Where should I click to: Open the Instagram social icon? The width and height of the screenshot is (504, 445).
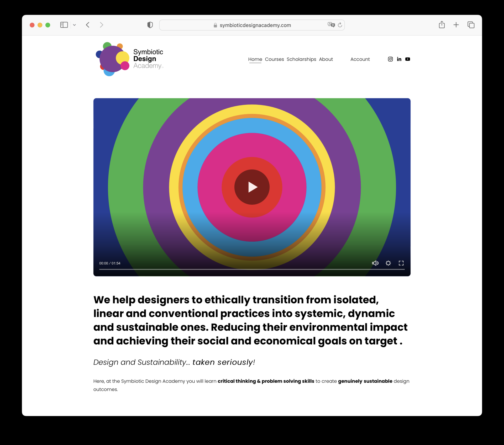pyautogui.click(x=390, y=59)
